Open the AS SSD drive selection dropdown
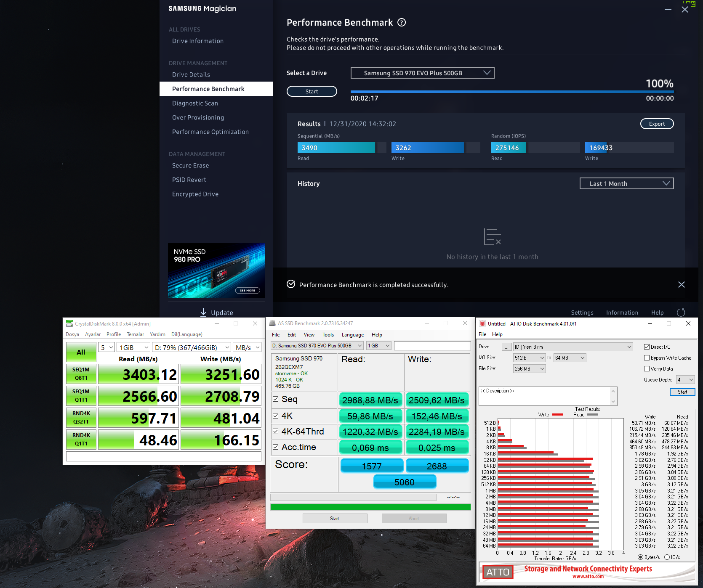 (317, 345)
